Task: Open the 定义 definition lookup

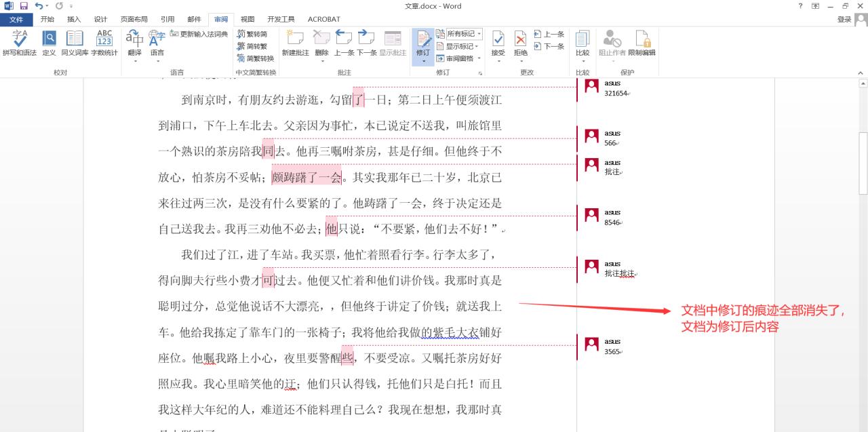Action: point(50,43)
